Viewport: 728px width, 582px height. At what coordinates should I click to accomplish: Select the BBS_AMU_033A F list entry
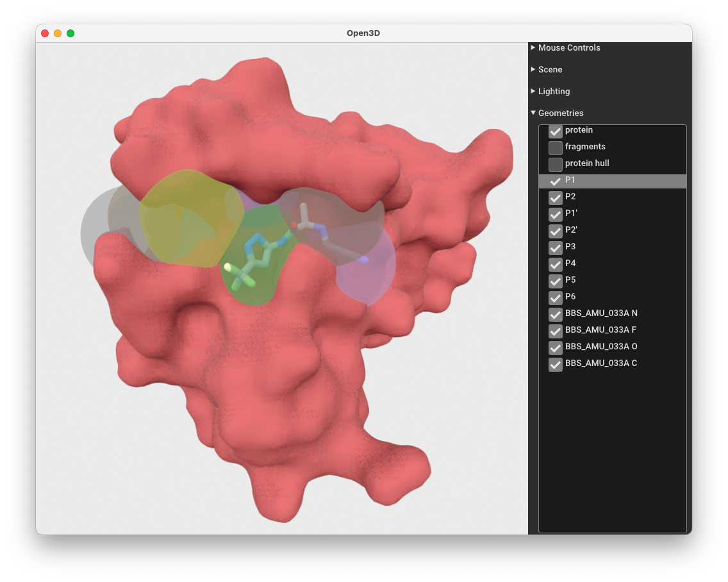600,330
